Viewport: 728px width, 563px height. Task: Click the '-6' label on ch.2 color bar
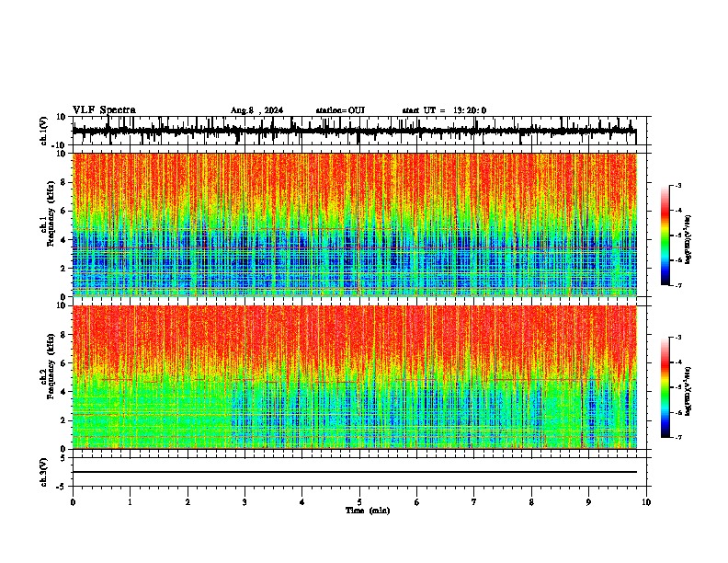678,412
